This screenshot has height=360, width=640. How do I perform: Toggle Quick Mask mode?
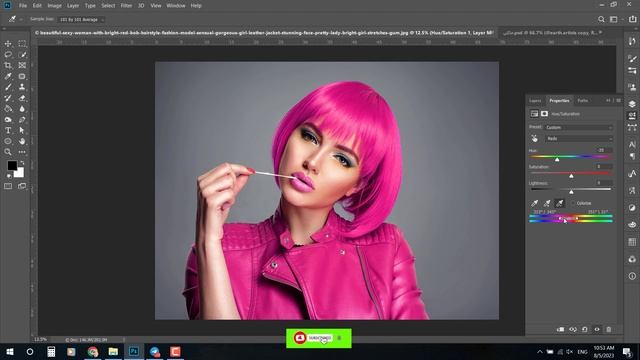point(8,186)
